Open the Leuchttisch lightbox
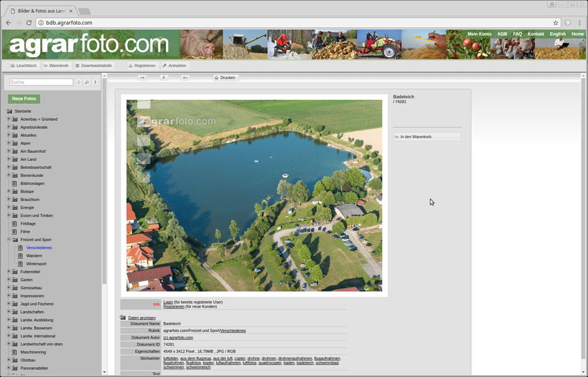This screenshot has height=377, width=588. point(24,66)
